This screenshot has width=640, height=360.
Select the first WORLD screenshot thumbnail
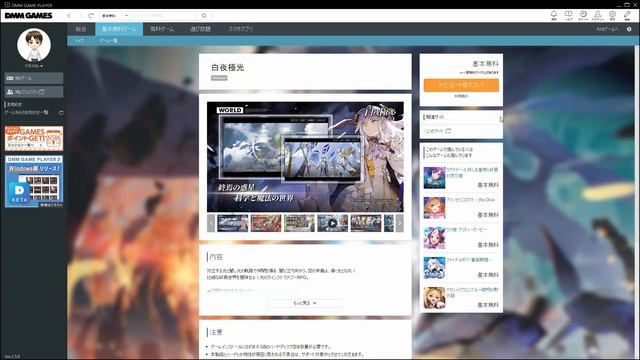[233, 223]
